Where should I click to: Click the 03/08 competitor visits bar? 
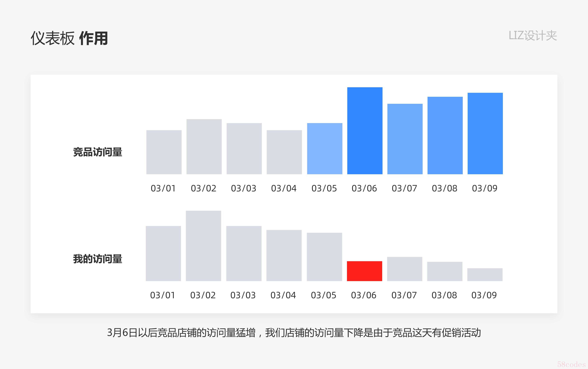445,136
